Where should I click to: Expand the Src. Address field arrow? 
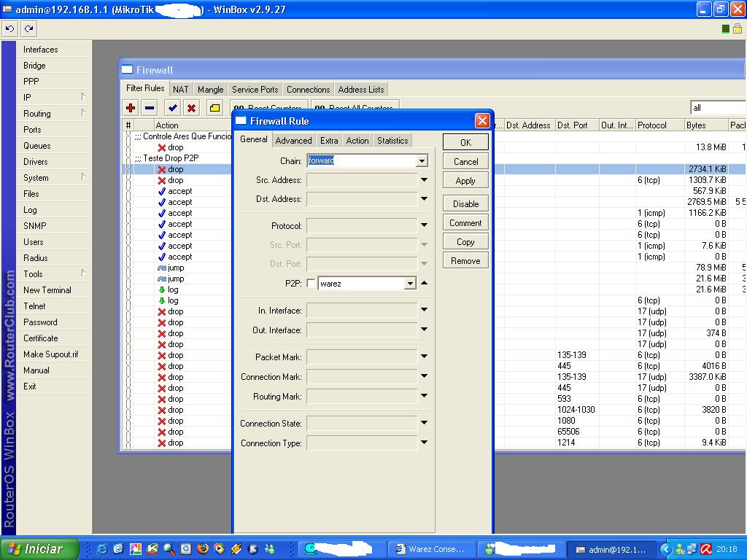424,179
